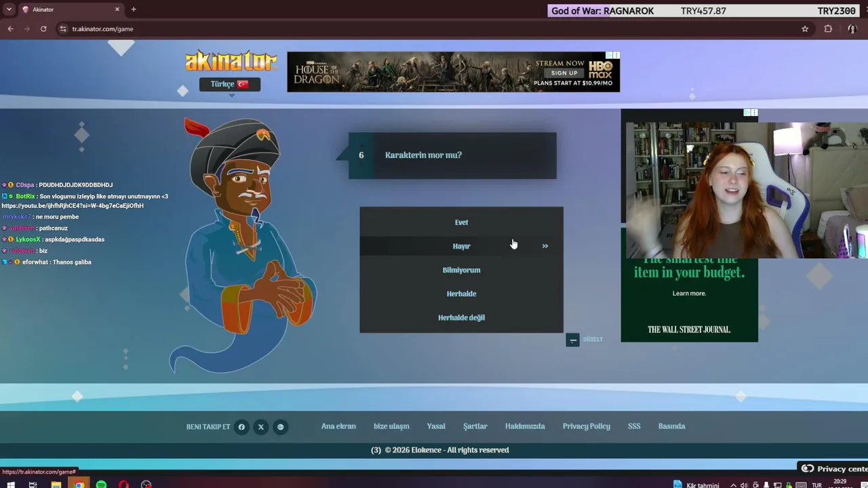Open Spotify from the taskbar
This screenshot has height=488, width=868.
(x=102, y=485)
